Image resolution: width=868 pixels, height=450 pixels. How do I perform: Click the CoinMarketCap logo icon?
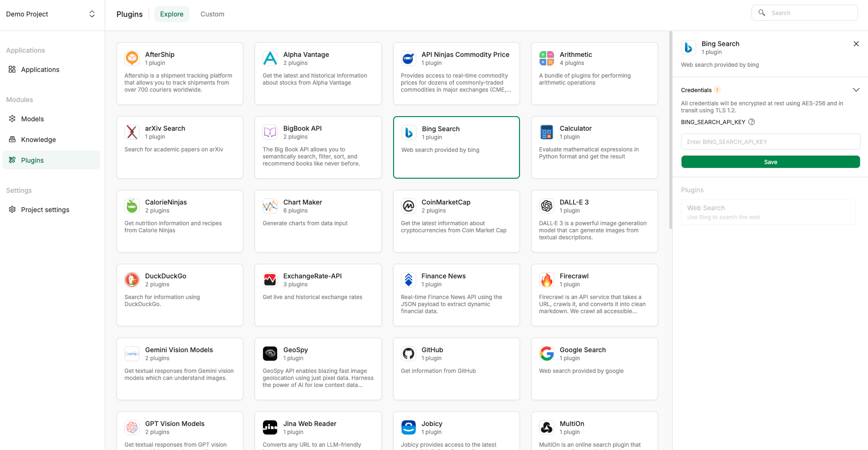click(408, 206)
